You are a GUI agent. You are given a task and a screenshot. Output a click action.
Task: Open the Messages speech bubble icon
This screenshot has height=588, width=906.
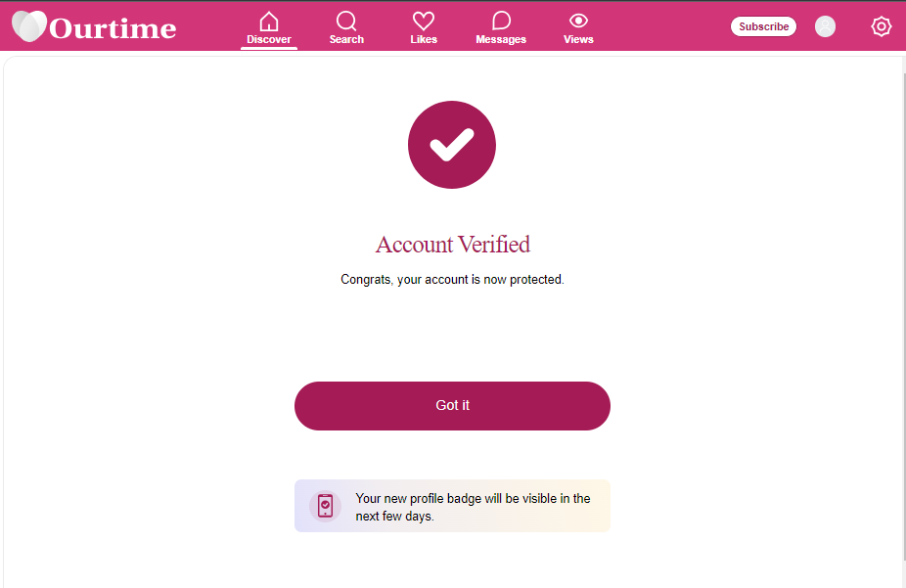(x=501, y=22)
